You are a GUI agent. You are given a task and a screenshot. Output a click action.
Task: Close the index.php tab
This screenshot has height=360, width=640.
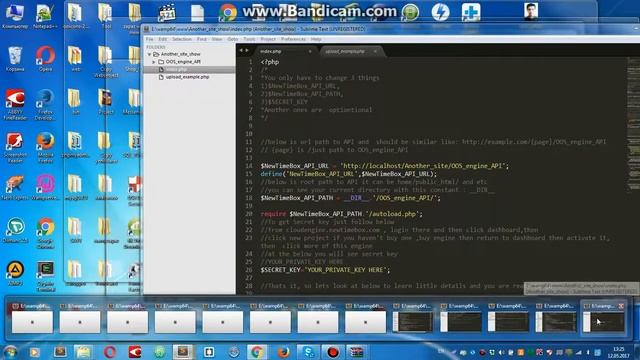(x=310, y=51)
